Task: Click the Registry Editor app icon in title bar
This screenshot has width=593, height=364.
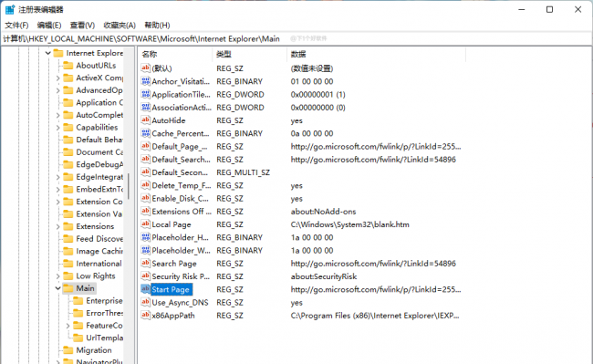Action: point(10,9)
